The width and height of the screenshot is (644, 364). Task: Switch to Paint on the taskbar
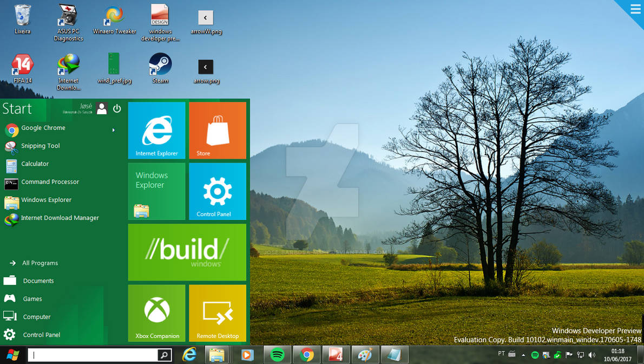(365, 355)
